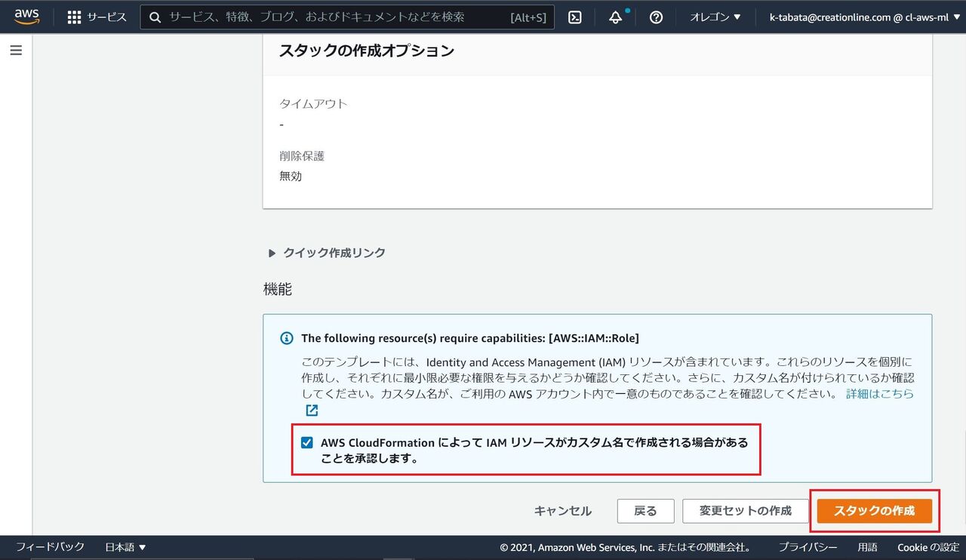Click the magnifier icon in search bar
Image resolution: width=966 pixels, height=560 pixels.
click(155, 17)
